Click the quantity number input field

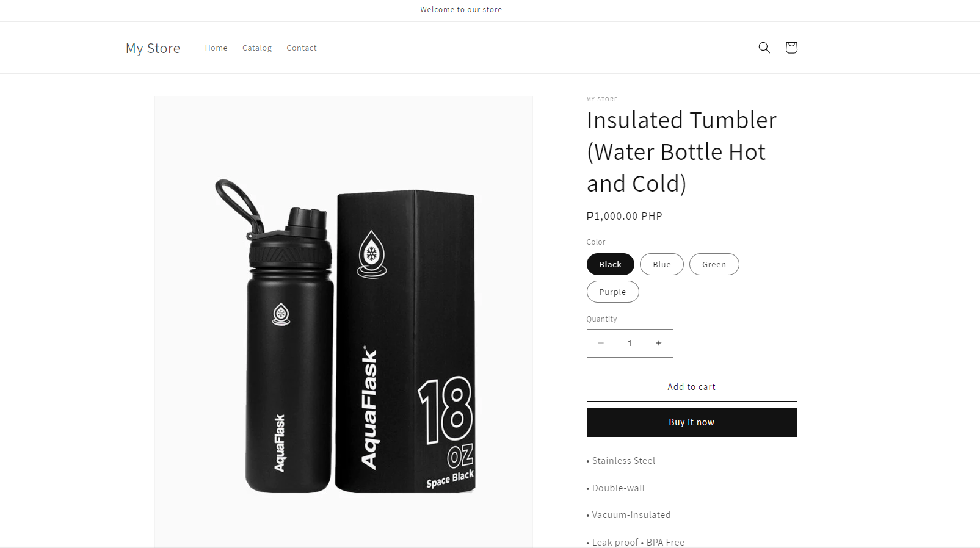pyautogui.click(x=630, y=343)
